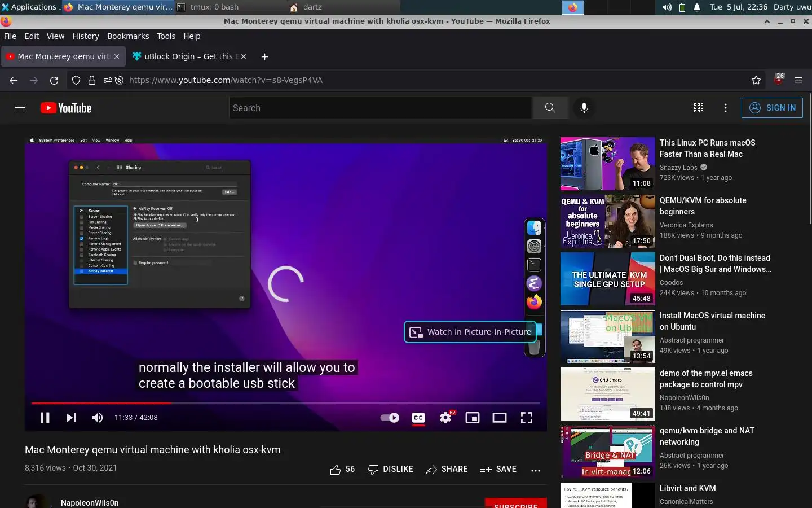Switch to theater mode
Viewport: 812px width, 508px height.
tap(500, 418)
